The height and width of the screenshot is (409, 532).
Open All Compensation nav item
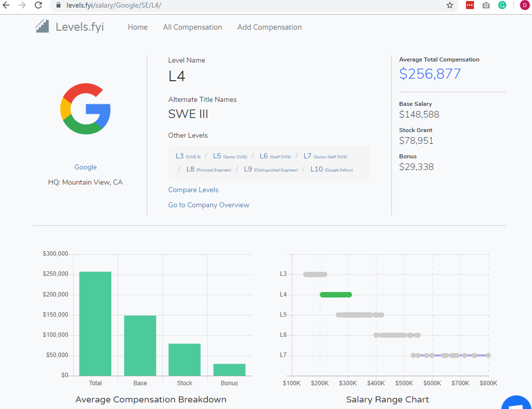click(x=192, y=27)
